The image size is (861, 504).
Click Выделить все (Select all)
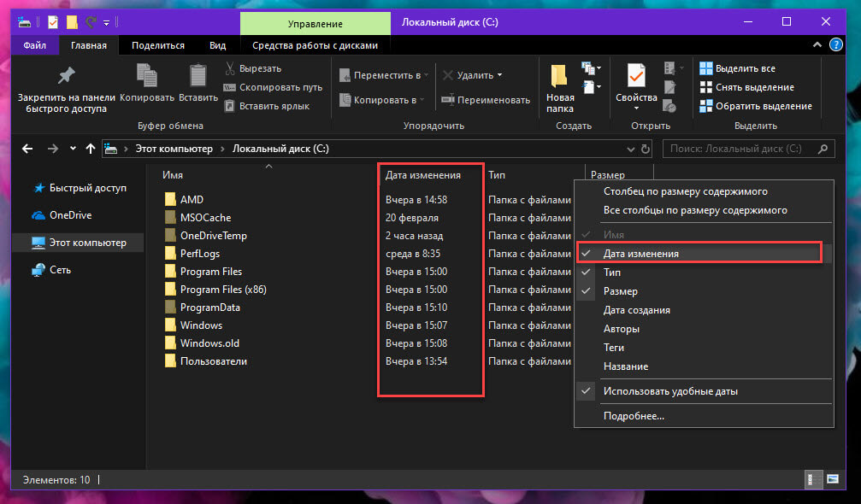[x=737, y=68]
